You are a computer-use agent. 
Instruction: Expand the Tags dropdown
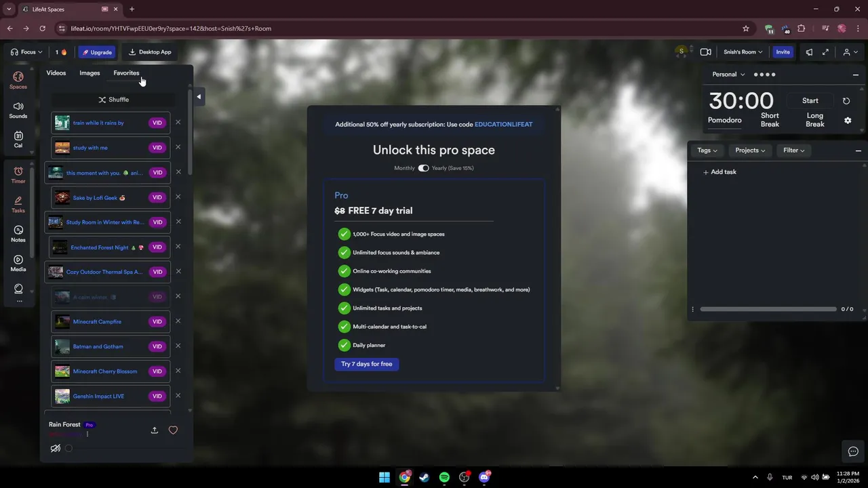707,150
